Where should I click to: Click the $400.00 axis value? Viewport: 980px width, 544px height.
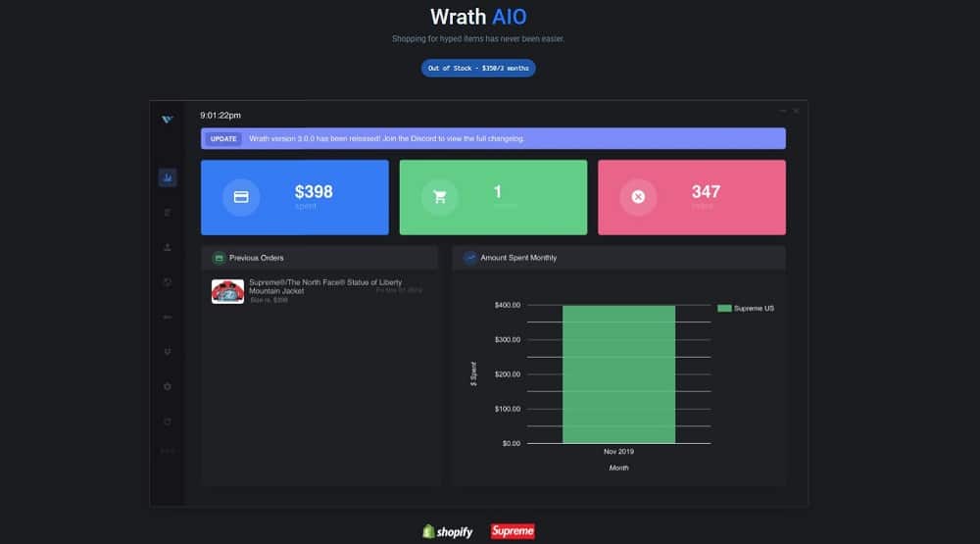coord(508,305)
